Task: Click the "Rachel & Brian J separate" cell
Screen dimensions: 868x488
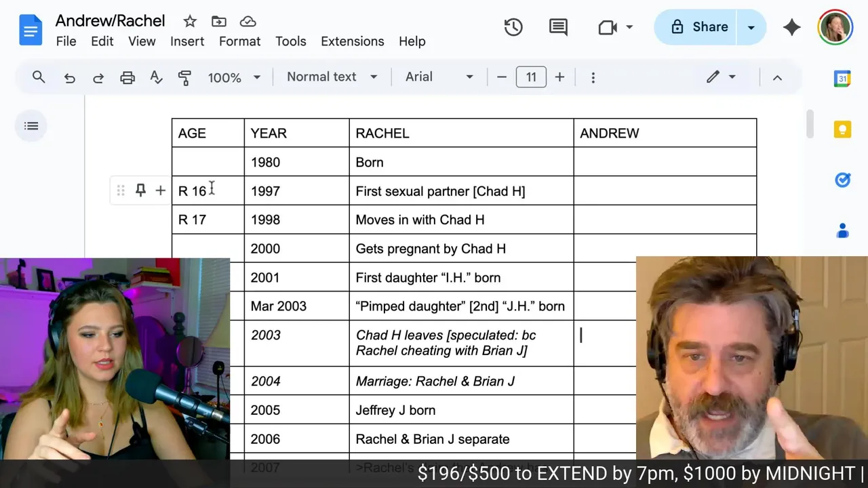Action: tap(461, 439)
